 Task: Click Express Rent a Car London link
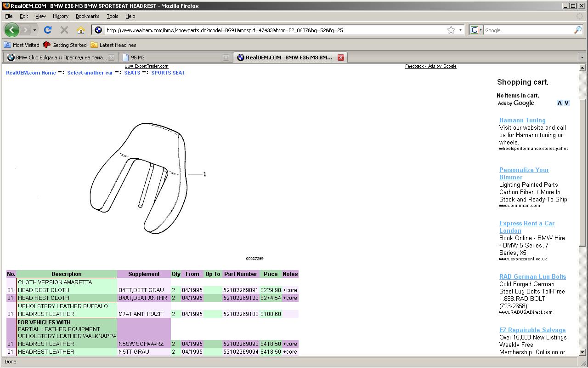tap(526, 227)
